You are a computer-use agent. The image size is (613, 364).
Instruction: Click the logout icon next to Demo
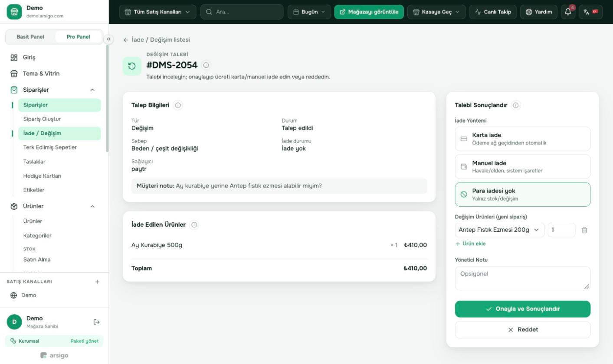coord(97,322)
